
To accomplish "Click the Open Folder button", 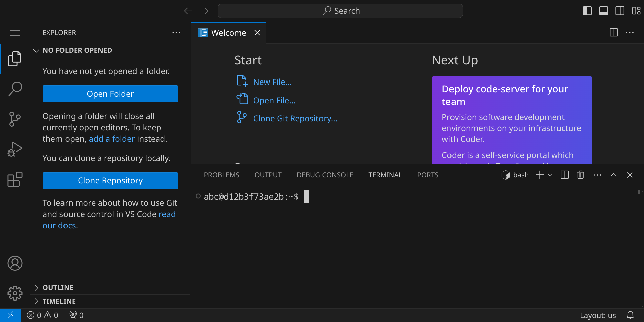I will [110, 94].
